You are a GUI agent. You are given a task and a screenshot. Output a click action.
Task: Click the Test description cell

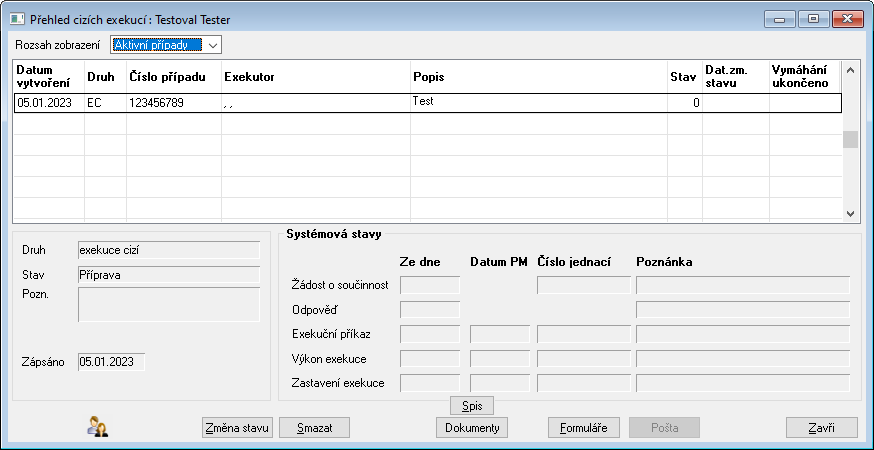(x=539, y=103)
